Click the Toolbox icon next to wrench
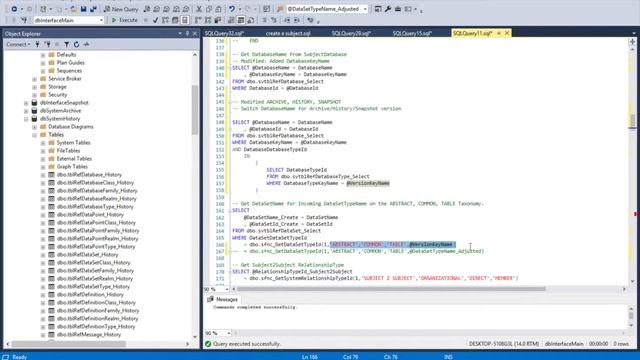Screen dimensions: 640x360 [398, 9]
